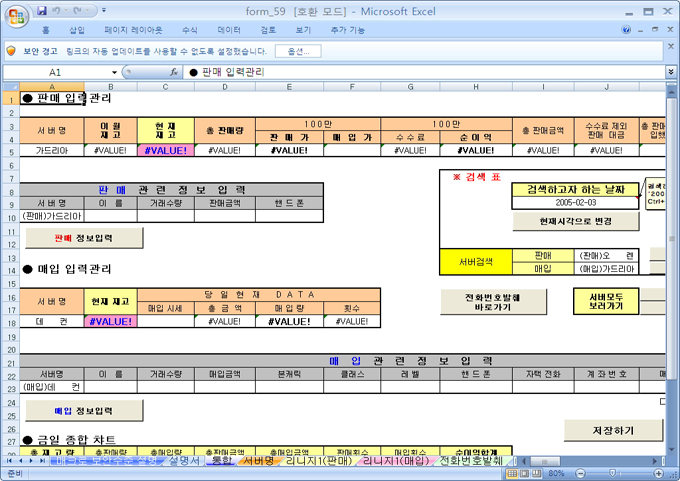Open the Customize Quick Access Toolbar dropdown
Image resolution: width=680 pixels, height=481 pixels.
103,10
